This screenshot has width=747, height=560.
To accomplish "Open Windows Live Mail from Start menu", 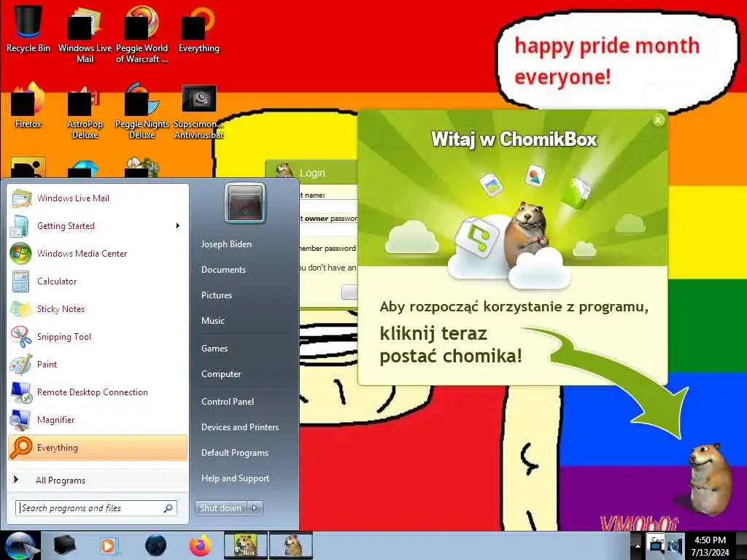I will pyautogui.click(x=98, y=198).
